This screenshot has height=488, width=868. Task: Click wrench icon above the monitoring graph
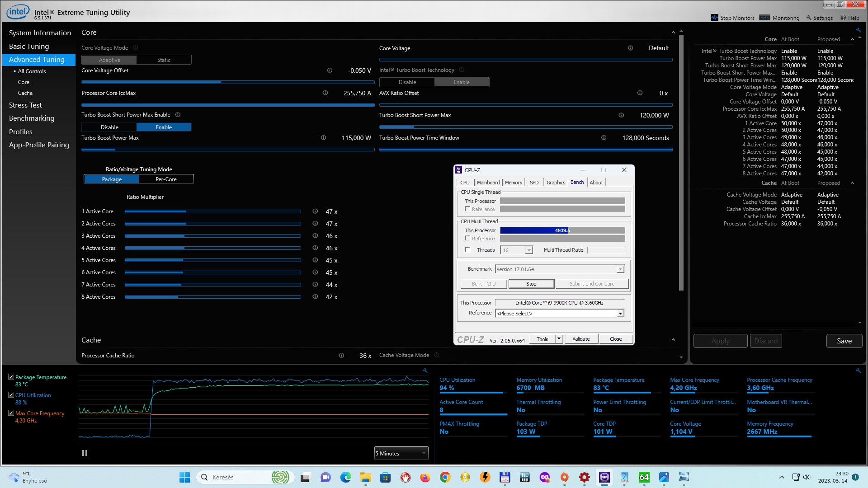tap(425, 371)
